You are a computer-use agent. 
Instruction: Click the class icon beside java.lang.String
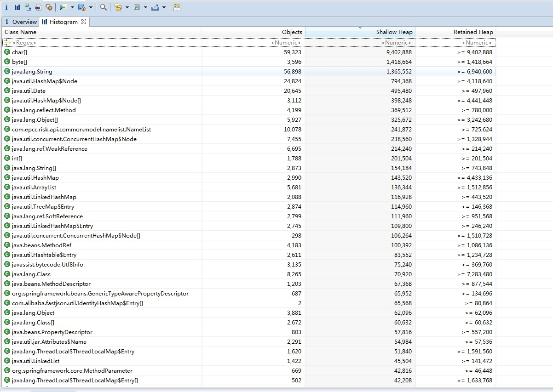click(x=7, y=71)
